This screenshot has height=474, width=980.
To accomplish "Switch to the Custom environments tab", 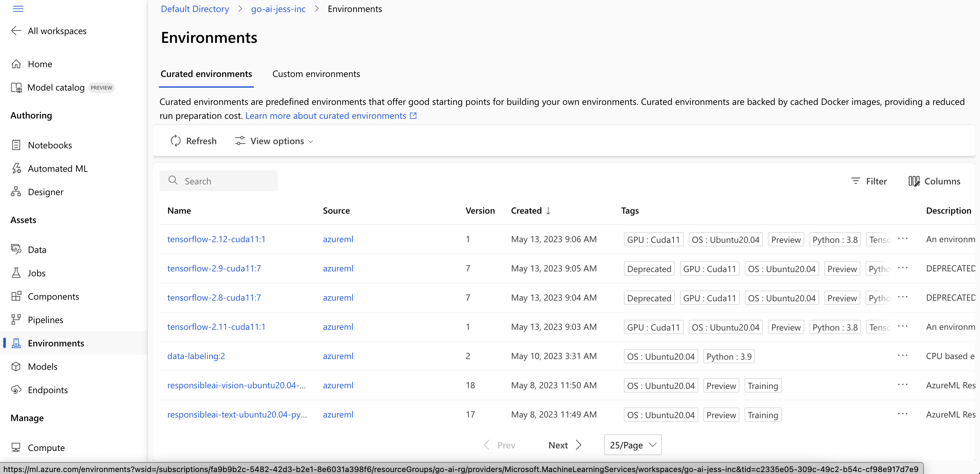I will [316, 74].
